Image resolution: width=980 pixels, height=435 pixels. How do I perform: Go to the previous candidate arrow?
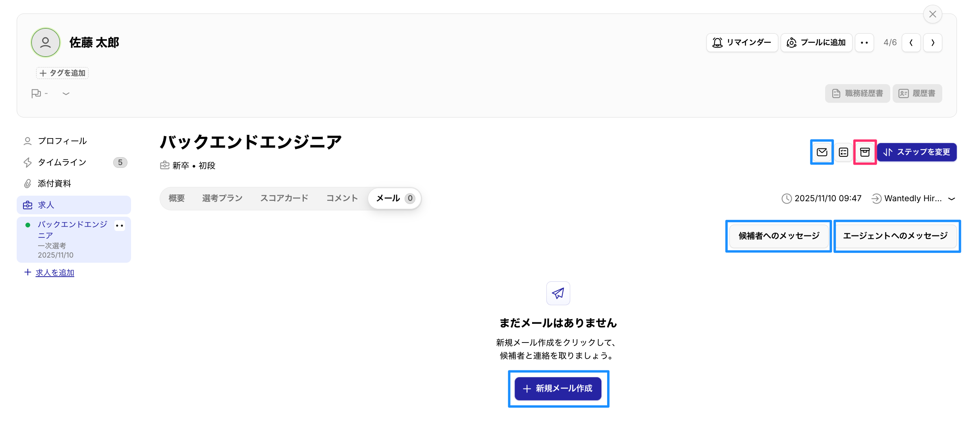(911, 42)
